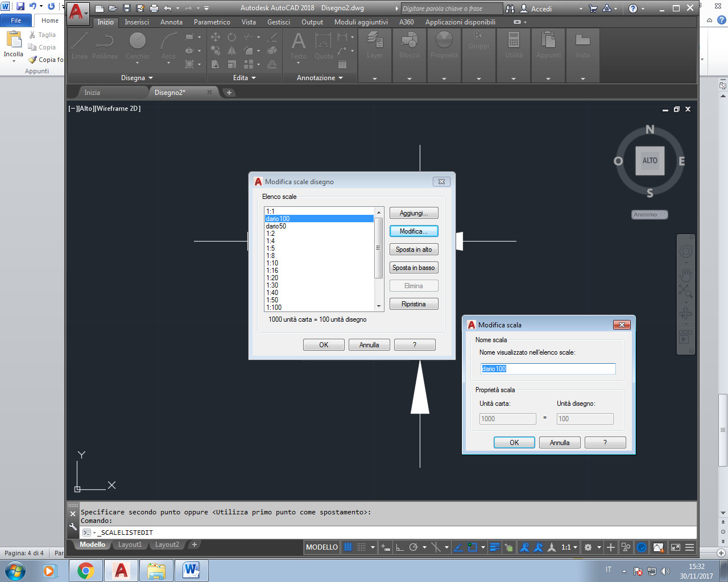Click the Rotate tool in Edita panel
This screenshot has height=582, width=728.
(x=231, y=37)
